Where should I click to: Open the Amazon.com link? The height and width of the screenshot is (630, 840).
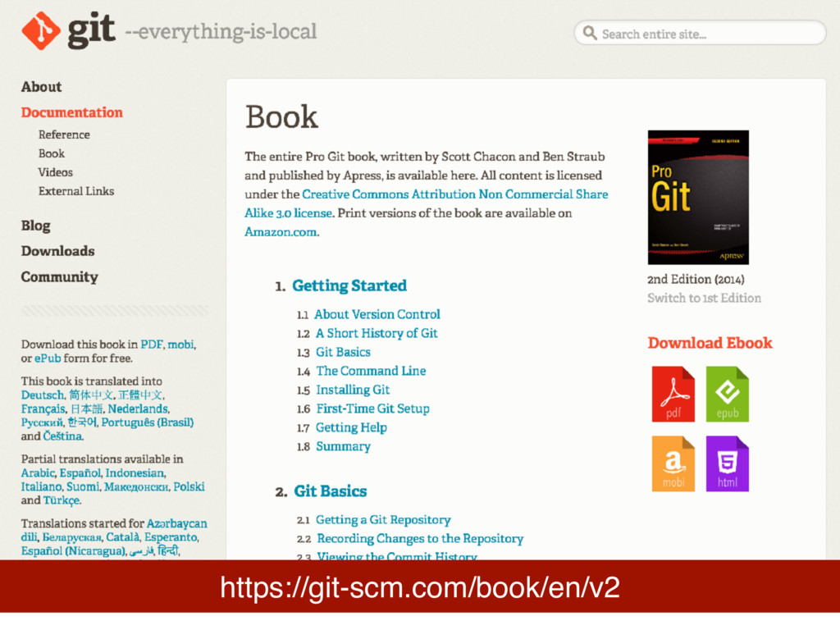(x=281, y=232)
